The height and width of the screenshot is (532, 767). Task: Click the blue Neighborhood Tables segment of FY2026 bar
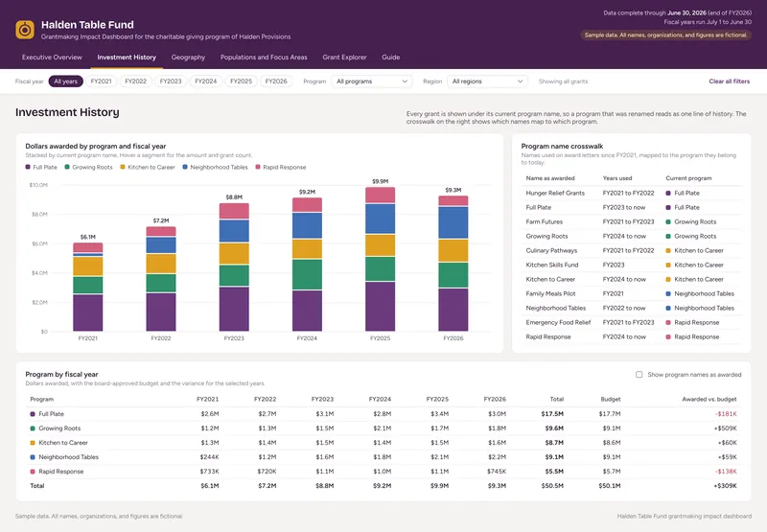(x=453, y=222)
